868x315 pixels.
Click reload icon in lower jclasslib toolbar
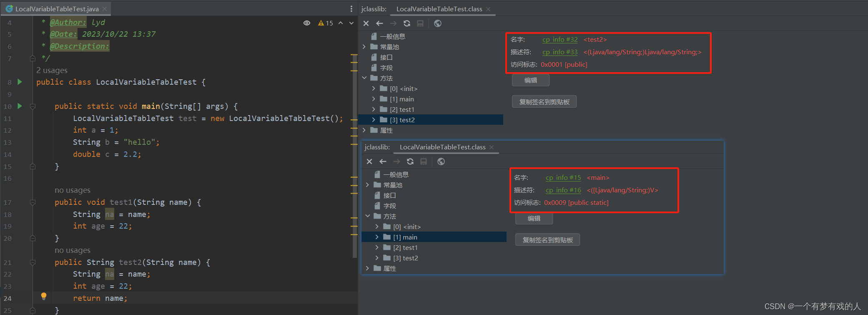tap(410, 161)
